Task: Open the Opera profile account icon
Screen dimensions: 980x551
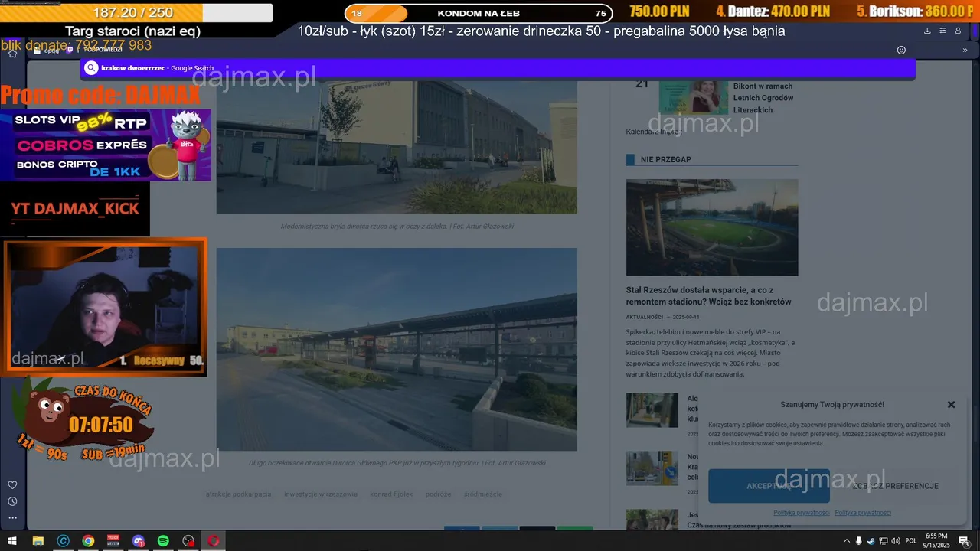Action: coord(958,31)
